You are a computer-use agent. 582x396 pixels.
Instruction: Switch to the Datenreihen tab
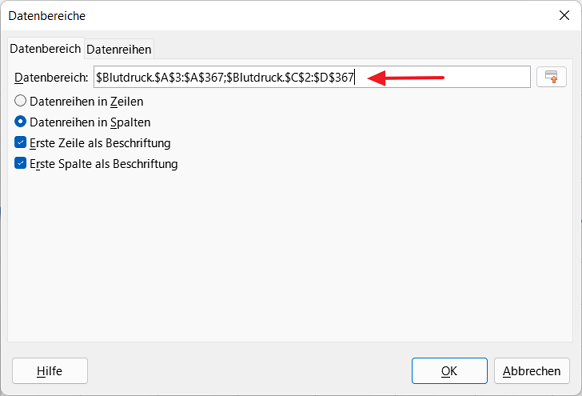(119, 49)
